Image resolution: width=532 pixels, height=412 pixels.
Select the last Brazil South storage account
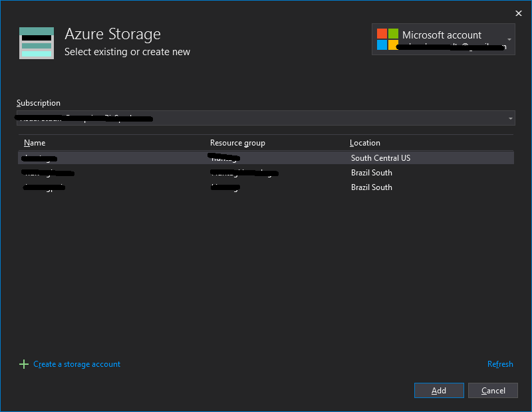(x=266, y=187)
